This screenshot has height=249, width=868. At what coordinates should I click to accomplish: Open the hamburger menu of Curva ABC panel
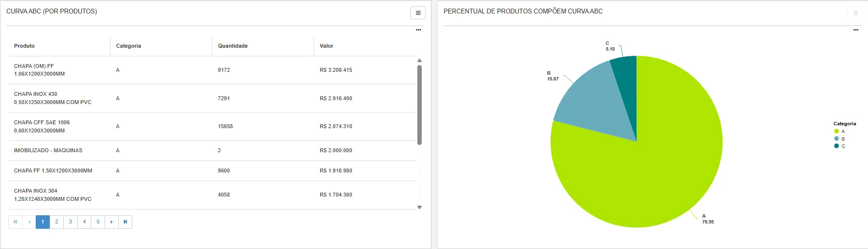(418, 13)
